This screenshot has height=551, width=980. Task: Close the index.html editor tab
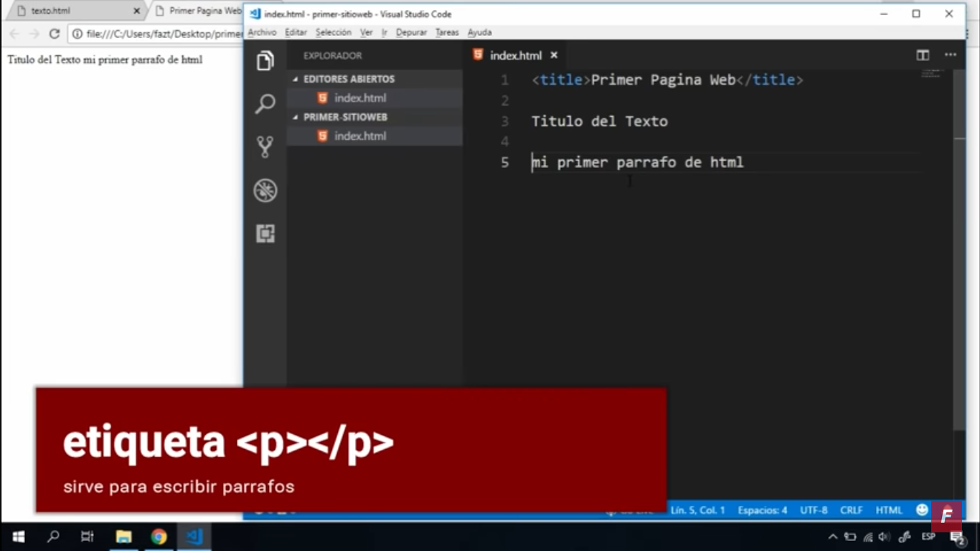click(554, 55)
